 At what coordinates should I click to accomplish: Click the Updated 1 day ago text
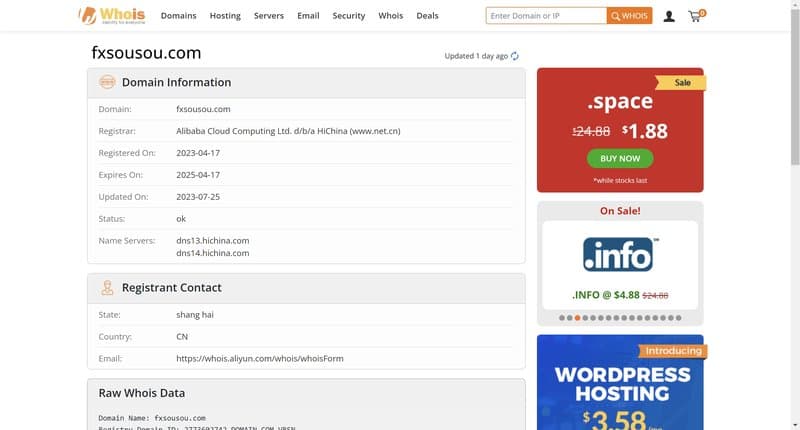tap(476, 56)
